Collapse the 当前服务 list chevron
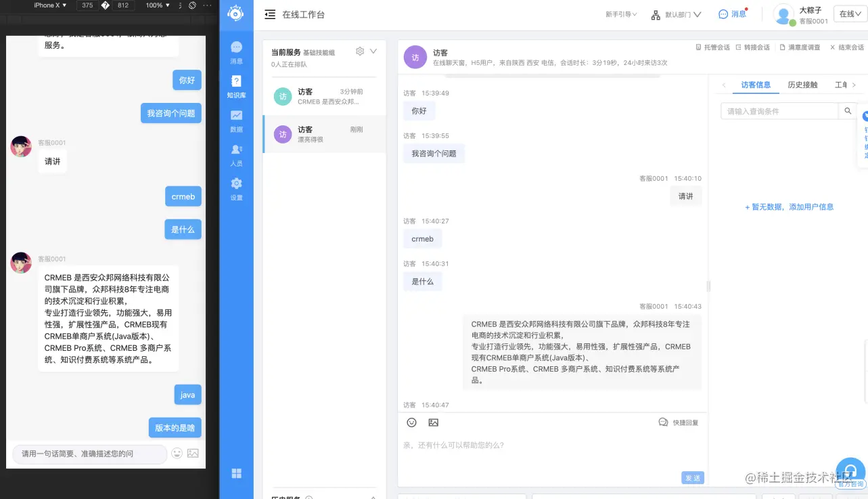The width and height of the screenshot is (868, 499). point(373,51)
